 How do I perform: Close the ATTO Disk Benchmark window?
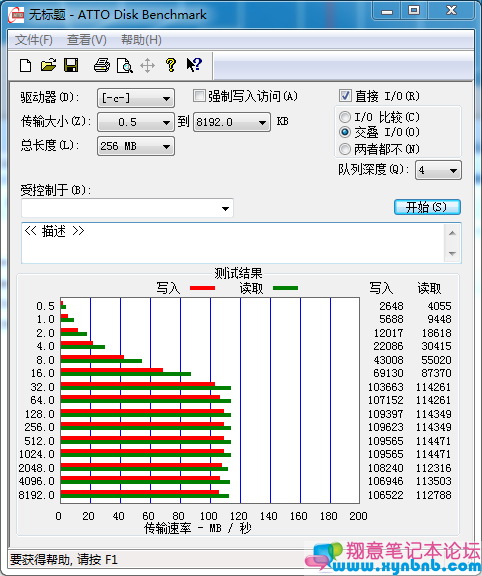(x=452, y=11)
